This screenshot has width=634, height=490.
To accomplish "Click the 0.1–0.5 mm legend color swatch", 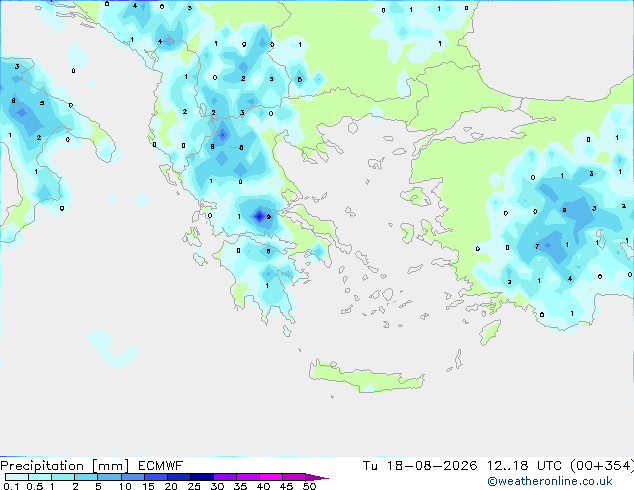I will (17, 477).
